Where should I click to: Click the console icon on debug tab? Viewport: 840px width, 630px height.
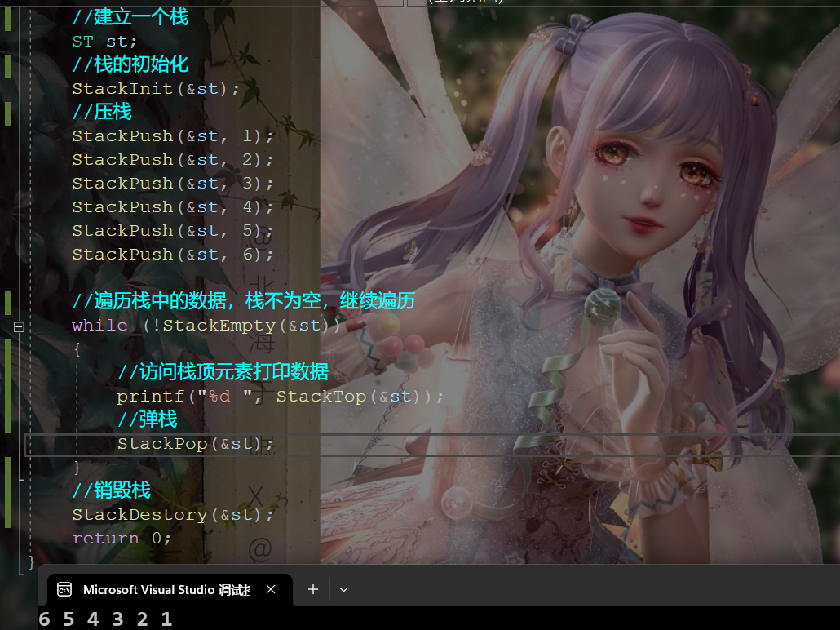coord(64,590)
